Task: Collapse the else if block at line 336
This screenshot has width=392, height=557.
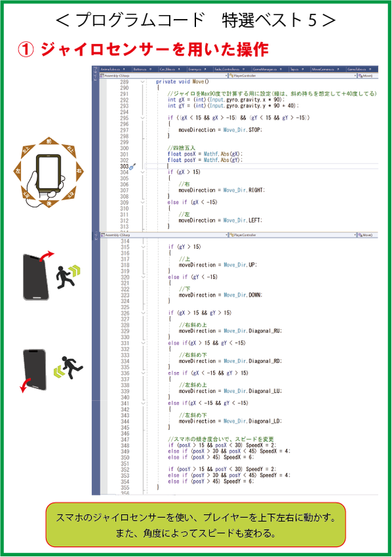Action: point(143,373)
